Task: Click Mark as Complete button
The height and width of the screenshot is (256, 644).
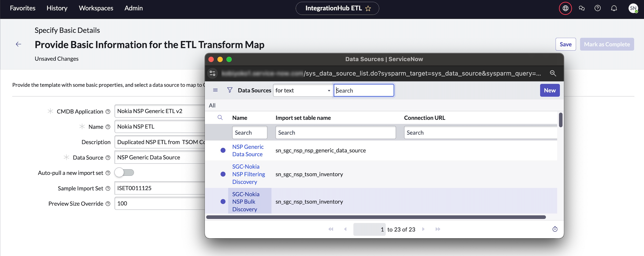Action: 607,44
